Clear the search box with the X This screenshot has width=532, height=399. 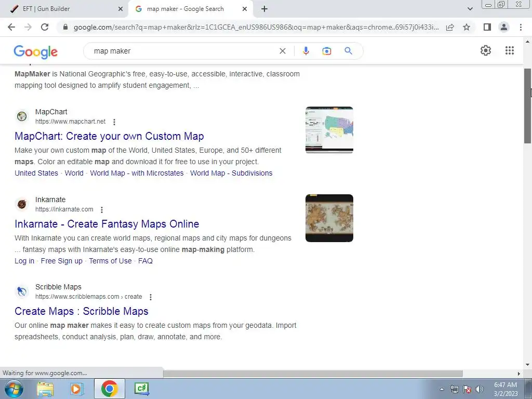[x=282, y=51]
